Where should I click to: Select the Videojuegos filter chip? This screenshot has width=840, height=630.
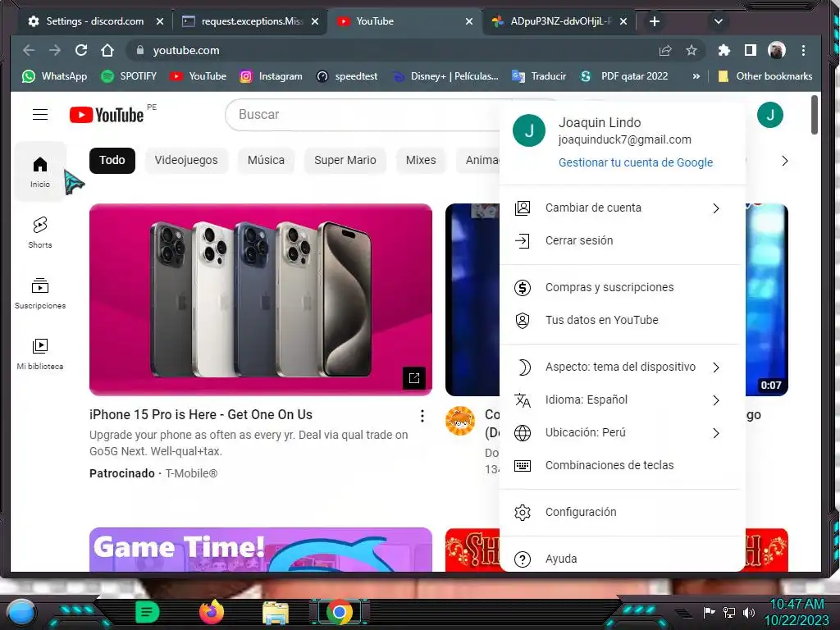pos(186,160)
